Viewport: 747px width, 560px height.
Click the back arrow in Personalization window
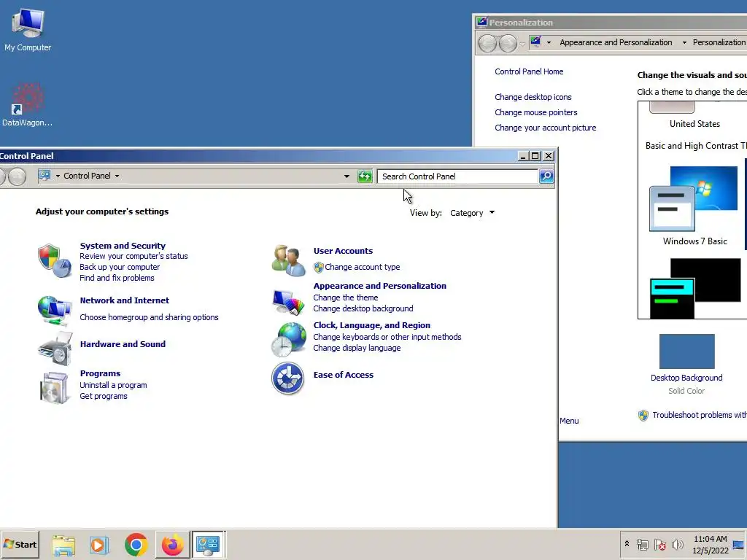pyautogui.click(x=487, y=44)
